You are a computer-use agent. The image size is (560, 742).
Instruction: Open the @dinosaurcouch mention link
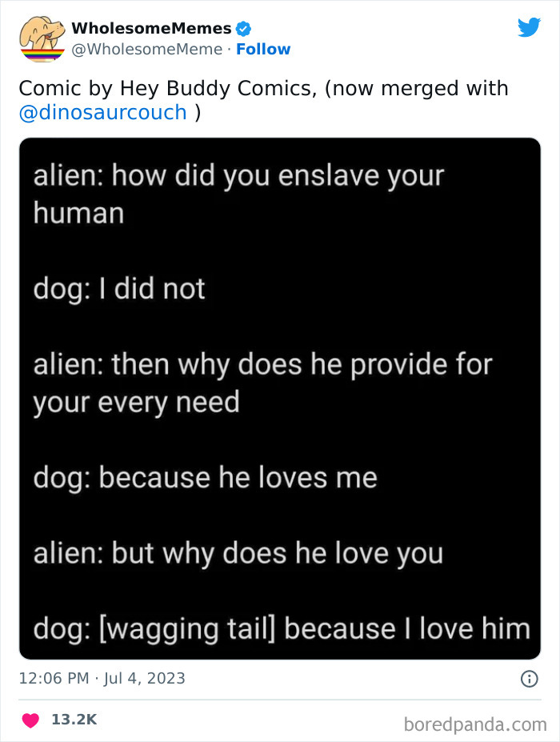coord(101,113)
